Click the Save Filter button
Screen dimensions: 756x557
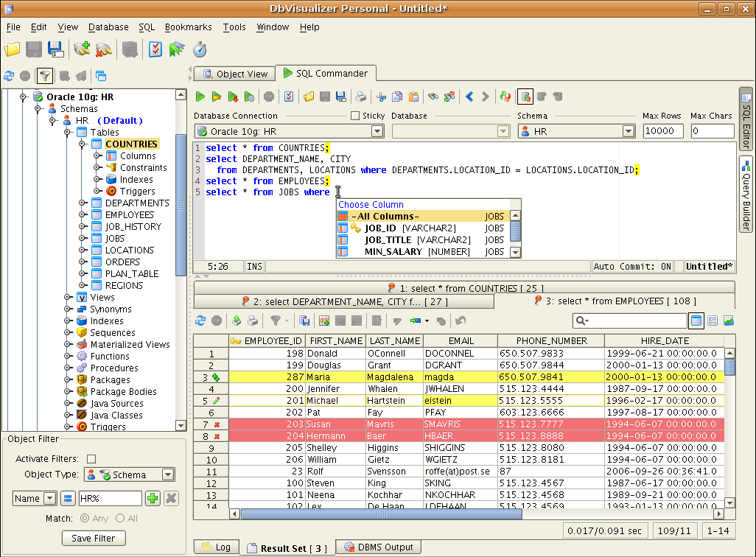93,538
